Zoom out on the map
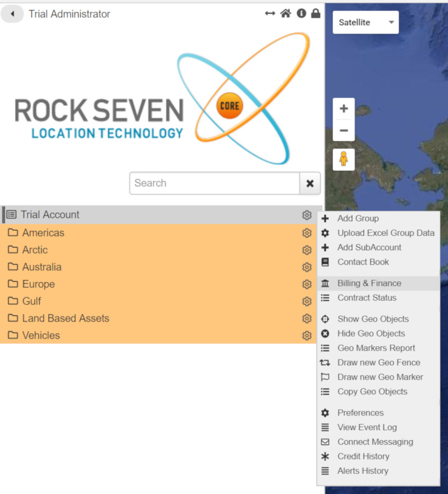 pos(344,130)
